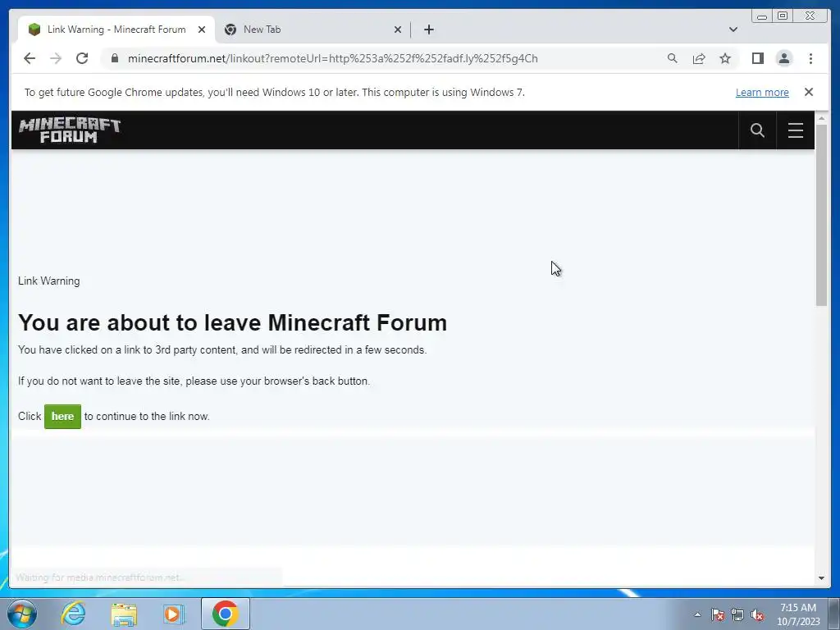
Task: Restore down the Chrome window
Action: 783,16
